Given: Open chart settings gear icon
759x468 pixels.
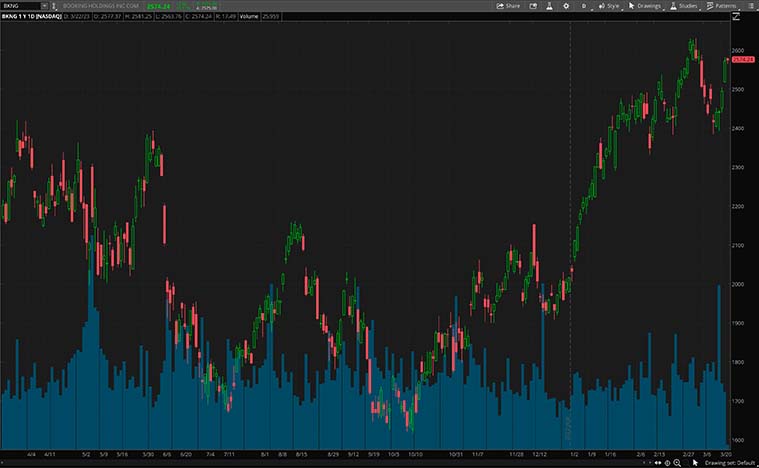Looking at the screenshot, I should [x=566, y=6].
